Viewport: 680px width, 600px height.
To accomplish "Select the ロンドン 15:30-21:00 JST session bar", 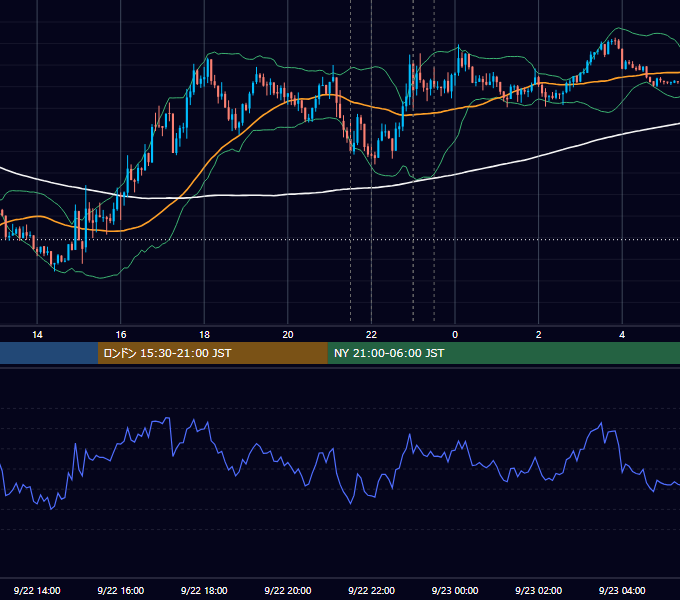I will pyautogui.click(x=212, y=353).
